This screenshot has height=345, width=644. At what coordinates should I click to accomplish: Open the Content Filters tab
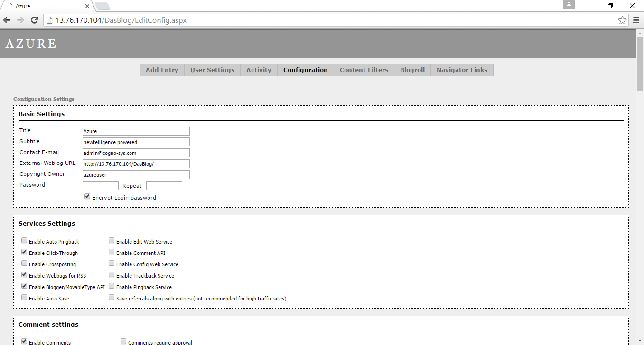[x=364, y=70]
